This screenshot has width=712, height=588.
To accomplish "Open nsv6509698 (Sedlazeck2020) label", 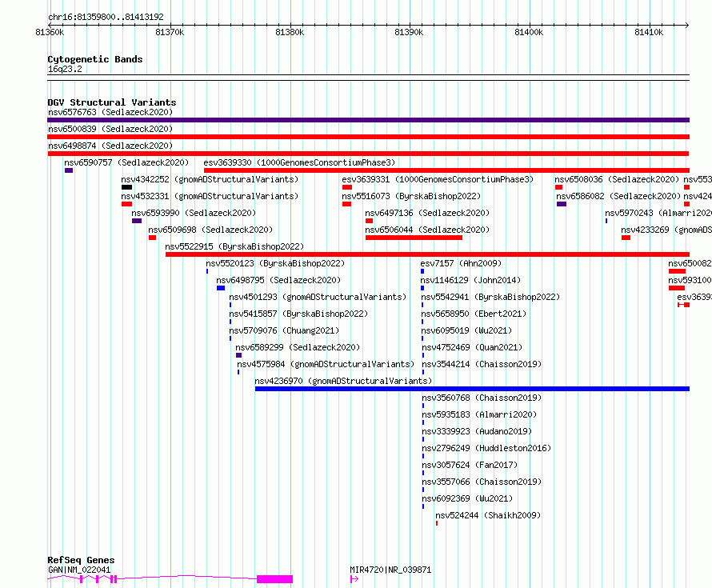I will click(x=210, y=230).
